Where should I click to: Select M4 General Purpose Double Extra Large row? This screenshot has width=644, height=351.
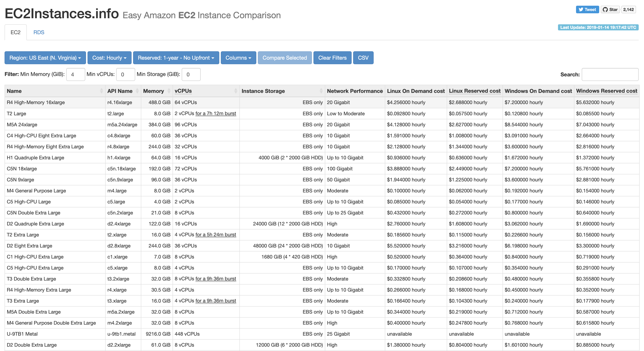point(322,323)
